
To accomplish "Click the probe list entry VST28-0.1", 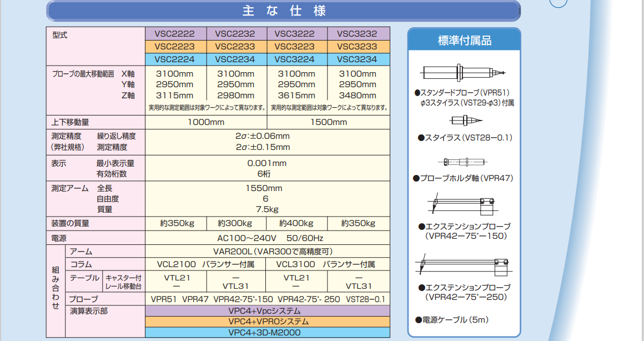I will [x=365, y=299].
